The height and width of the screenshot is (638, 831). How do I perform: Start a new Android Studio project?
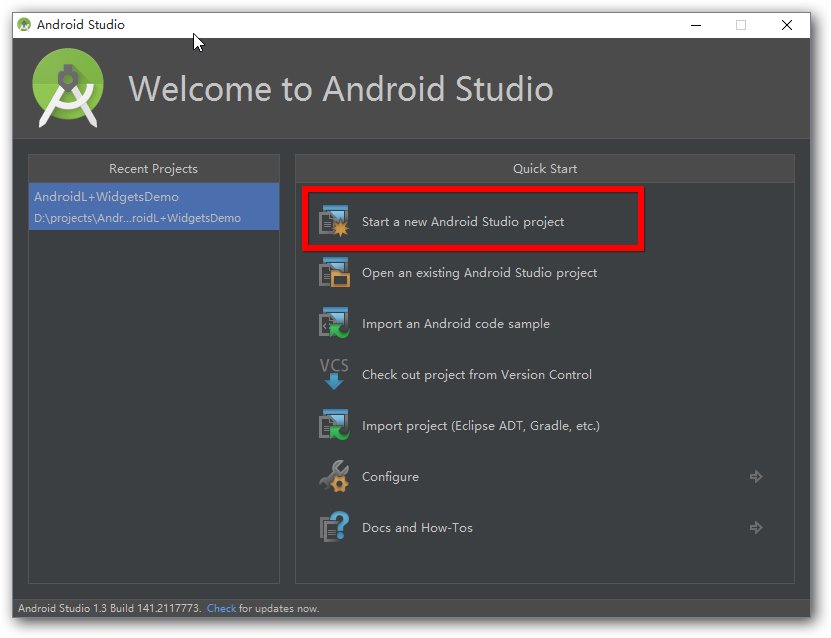click(x=463, y=221)
